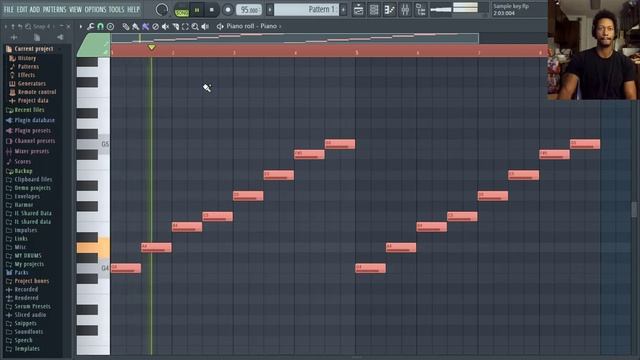Open piano roll options menu arrow
The height and width of the screenshot is (360, 640).
(81, 27)
